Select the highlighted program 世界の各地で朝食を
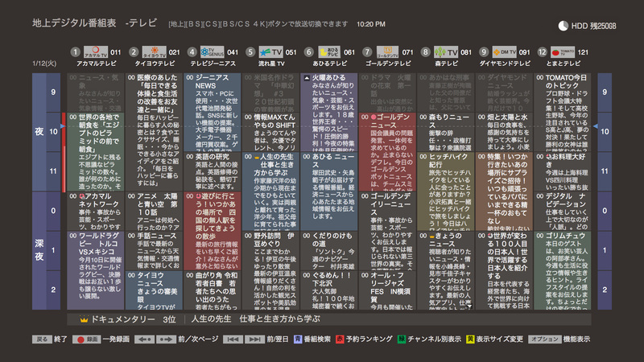 point(96,152)
